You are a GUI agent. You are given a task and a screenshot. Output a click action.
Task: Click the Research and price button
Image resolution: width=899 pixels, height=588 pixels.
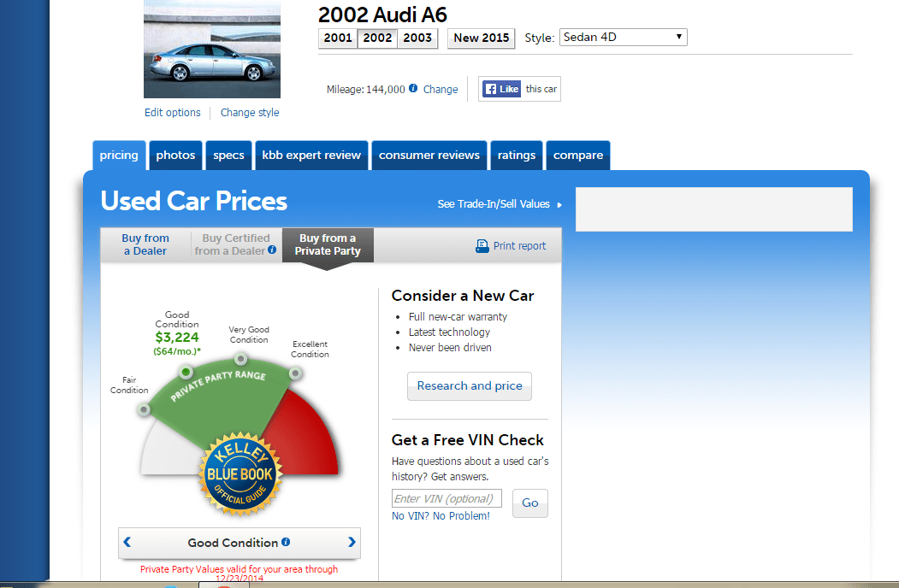[x=469, y=386]
